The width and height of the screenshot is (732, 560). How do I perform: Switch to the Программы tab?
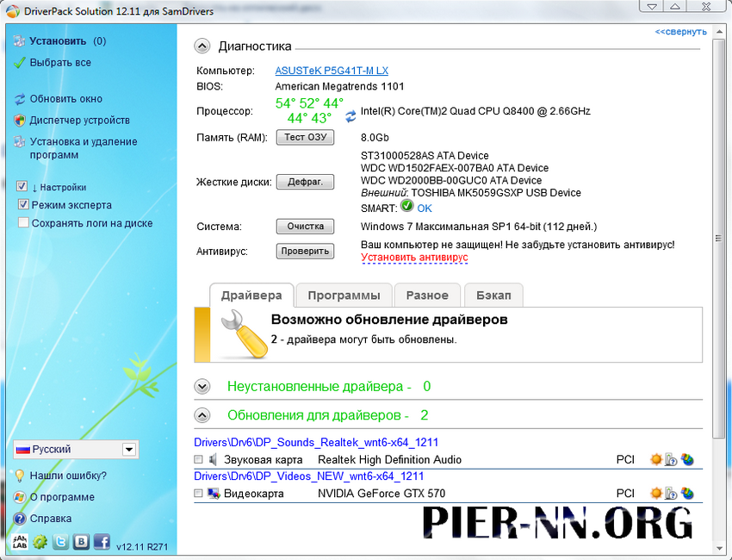344,296
